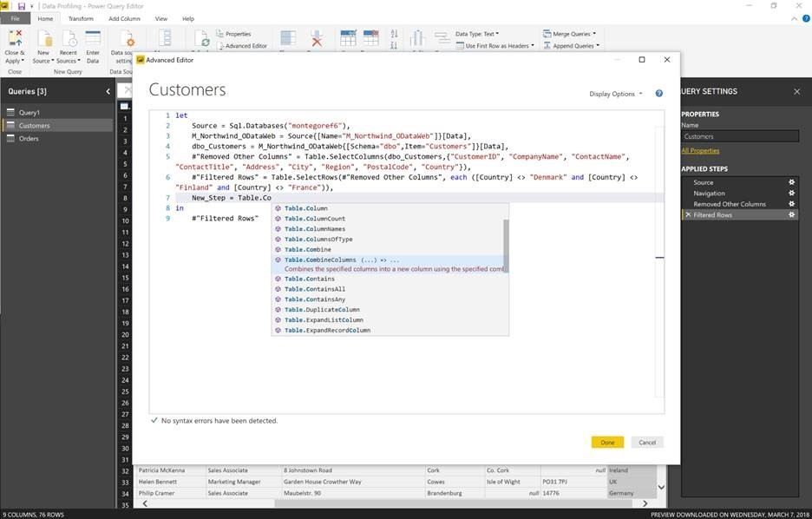812x519 pixels.
Task: Click Advanced Editor in the ribbon
Action: point(241,46)
